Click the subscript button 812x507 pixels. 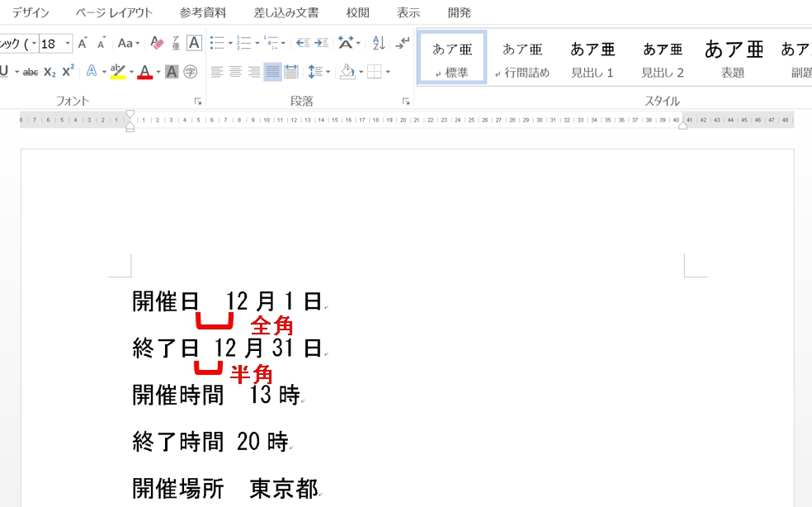tap(50, 72)
